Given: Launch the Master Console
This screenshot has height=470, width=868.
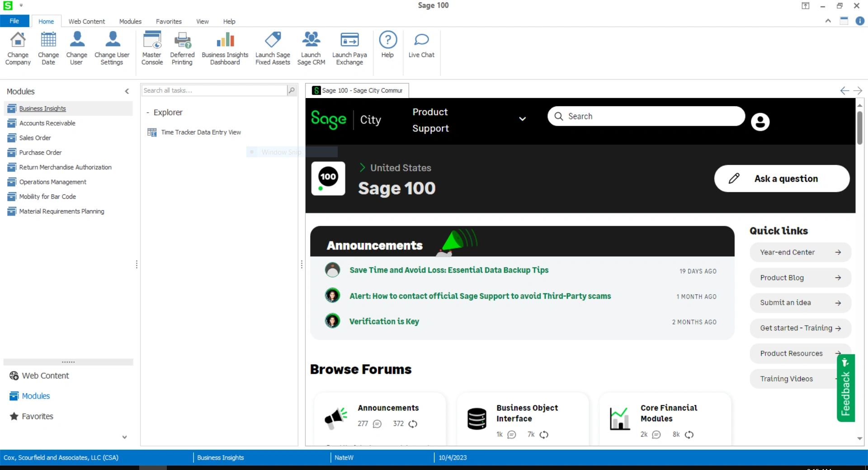Looking at the screenshot, I should (x=151, y=47).
